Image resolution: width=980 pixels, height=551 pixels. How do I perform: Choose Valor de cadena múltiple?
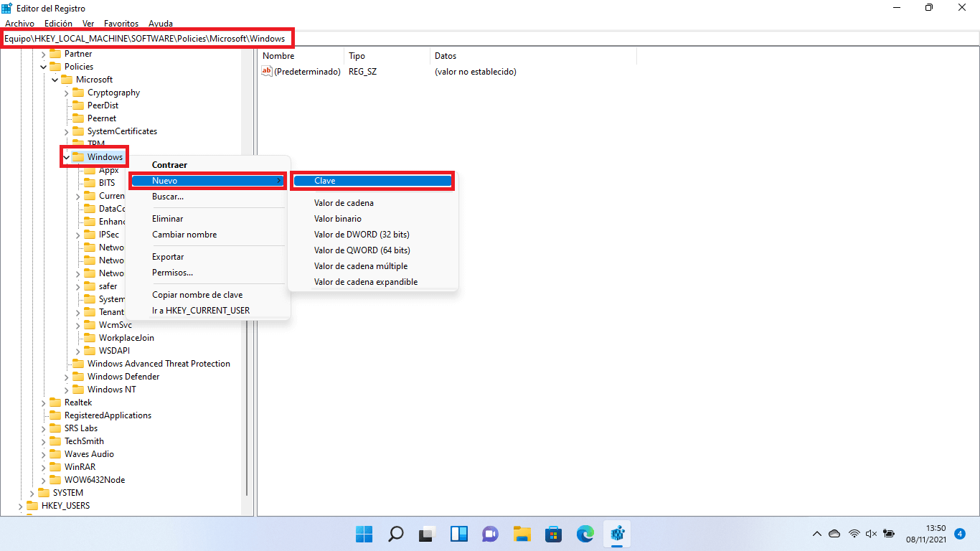pos(373,266)
